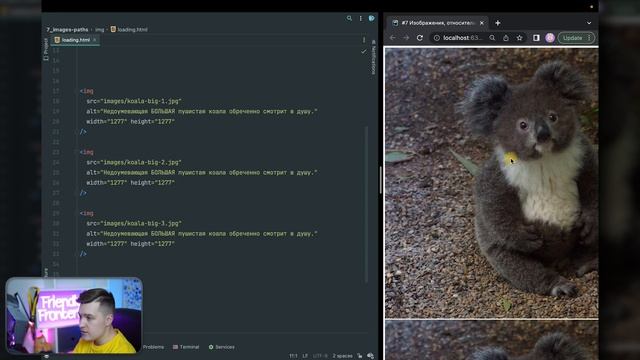640x360 pixels.
Task: Click the first width height 1277 line
Action: pyautogui.click(x=130, y=122)
